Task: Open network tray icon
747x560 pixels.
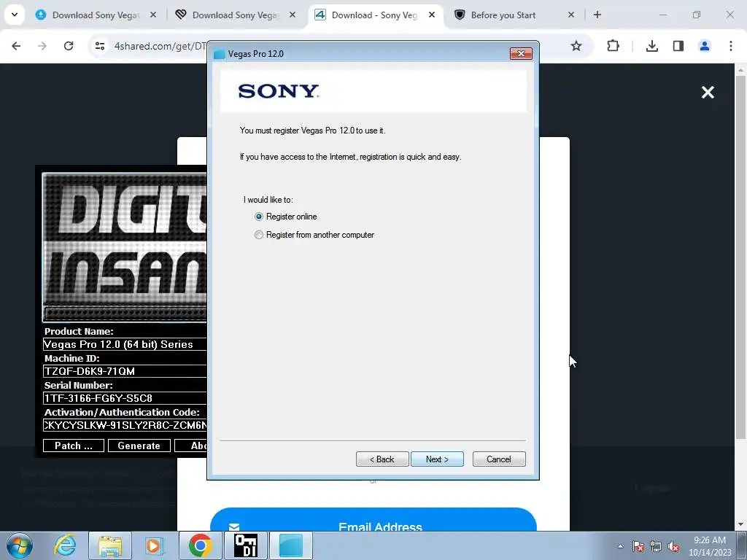Action: pyautogui.click(x=656, y=546)
